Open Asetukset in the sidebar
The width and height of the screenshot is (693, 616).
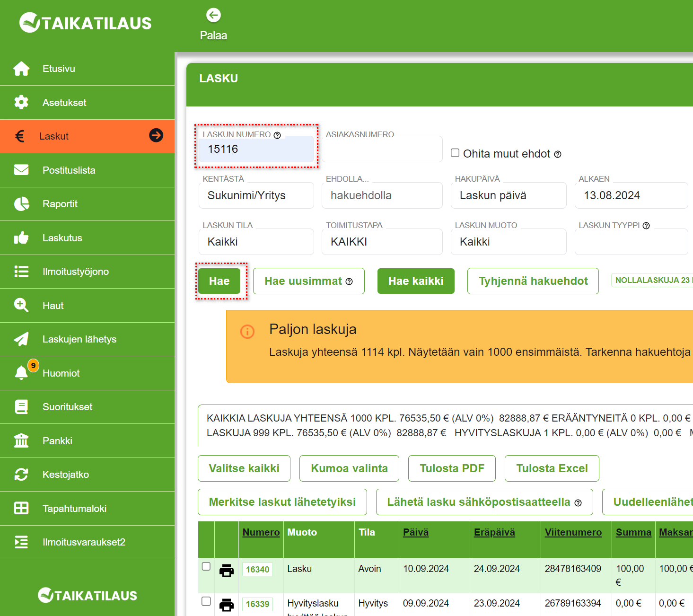(88, 103)
